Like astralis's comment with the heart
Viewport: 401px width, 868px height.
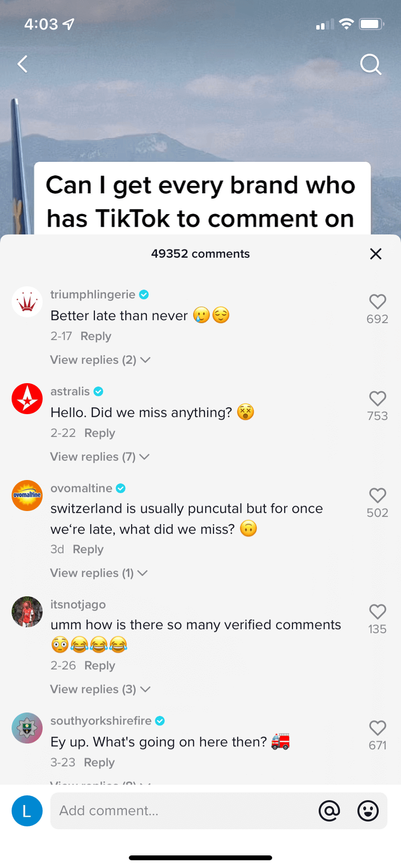(377, 399)
